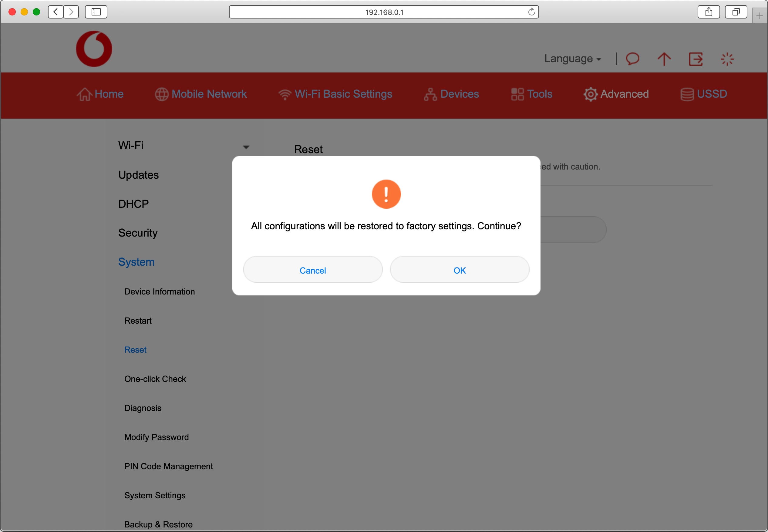
Task: Open the Tools tab
Action: click(531, 94)
